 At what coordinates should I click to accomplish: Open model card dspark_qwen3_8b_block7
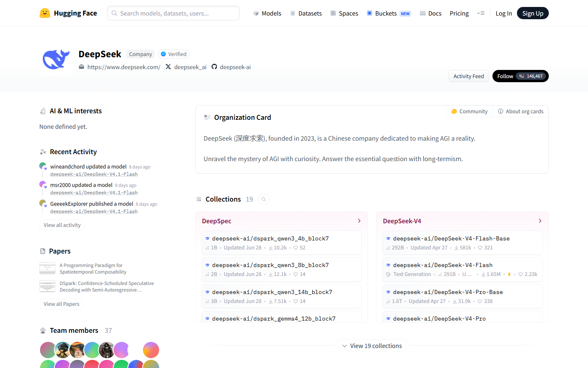[x=281, y=269]
